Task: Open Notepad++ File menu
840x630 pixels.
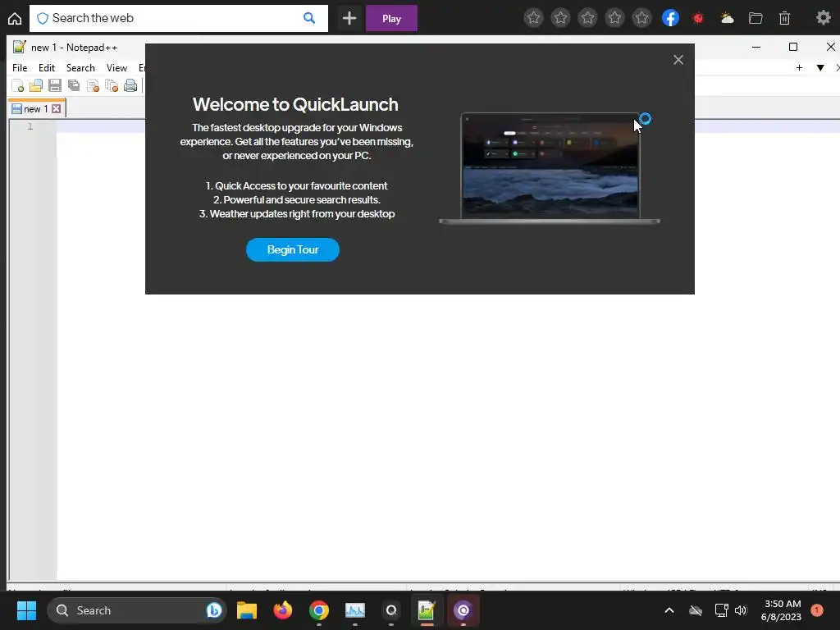Action: (20, 68)
